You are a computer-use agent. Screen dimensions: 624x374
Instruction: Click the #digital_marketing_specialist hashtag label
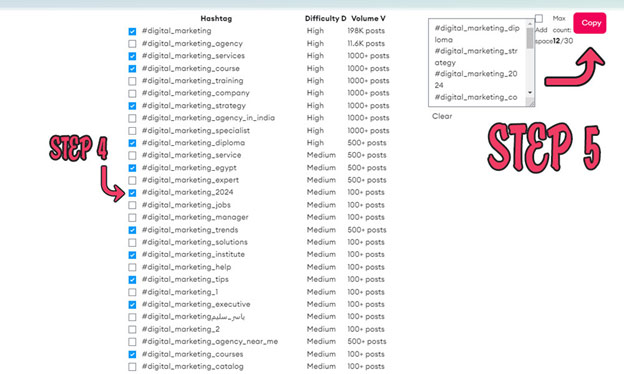click(196, 131)
